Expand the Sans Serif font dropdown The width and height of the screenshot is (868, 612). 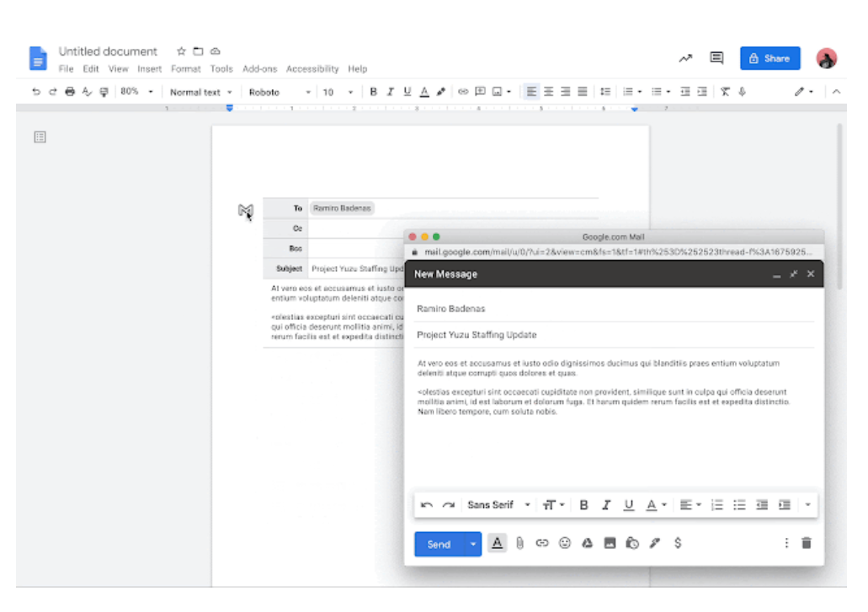pyautogui.click(x=498, y=505)
